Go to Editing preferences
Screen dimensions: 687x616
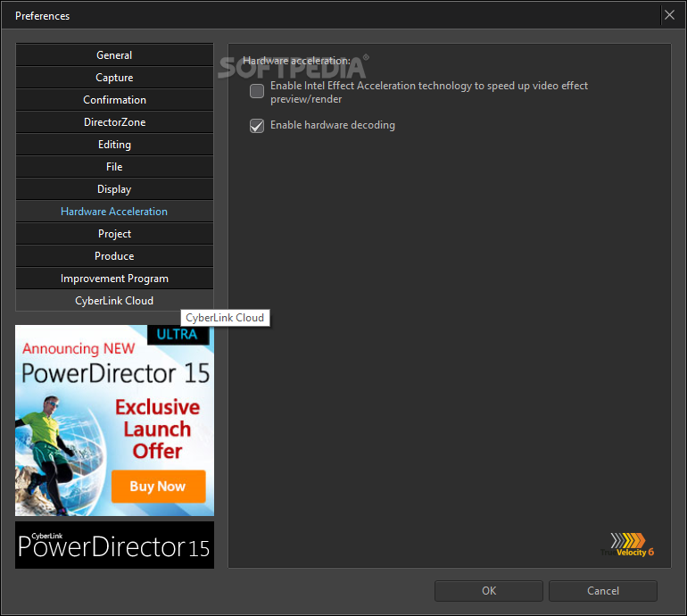click(114, 145)
